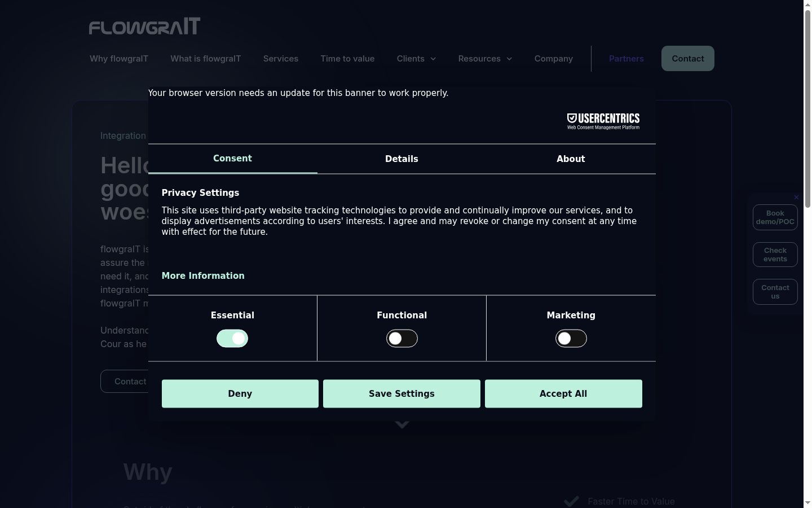Click the checkmark next to Faster Time to Value
This screenshot has width=812, height=508.
pyautogui.click(x=572, y=501)
